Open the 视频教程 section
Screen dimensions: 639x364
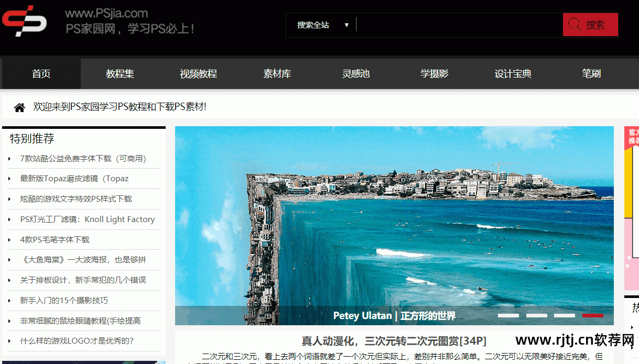pos(198,74)
